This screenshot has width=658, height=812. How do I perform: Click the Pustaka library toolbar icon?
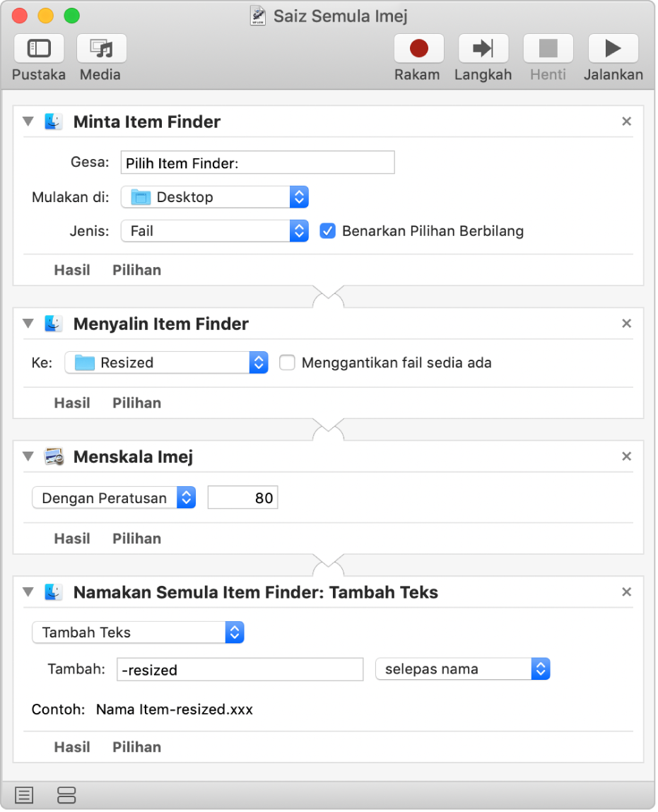pos(39,49)
